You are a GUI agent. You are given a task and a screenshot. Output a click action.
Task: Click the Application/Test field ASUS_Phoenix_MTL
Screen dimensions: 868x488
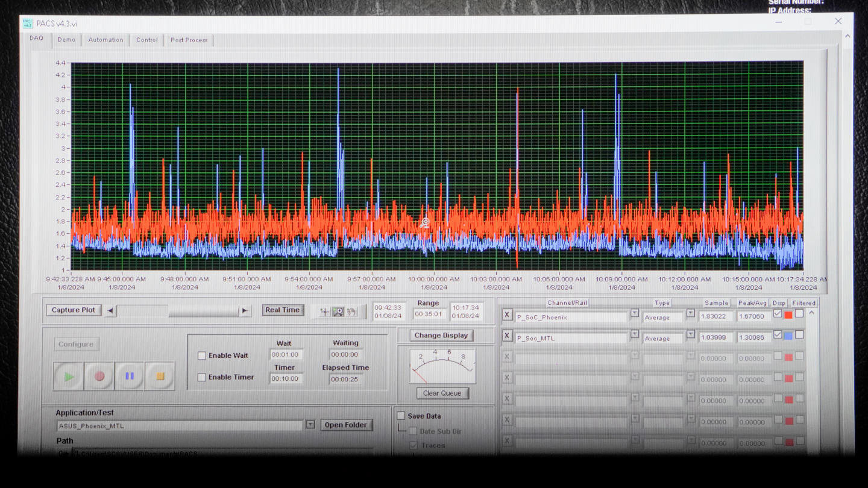[180, 426]
